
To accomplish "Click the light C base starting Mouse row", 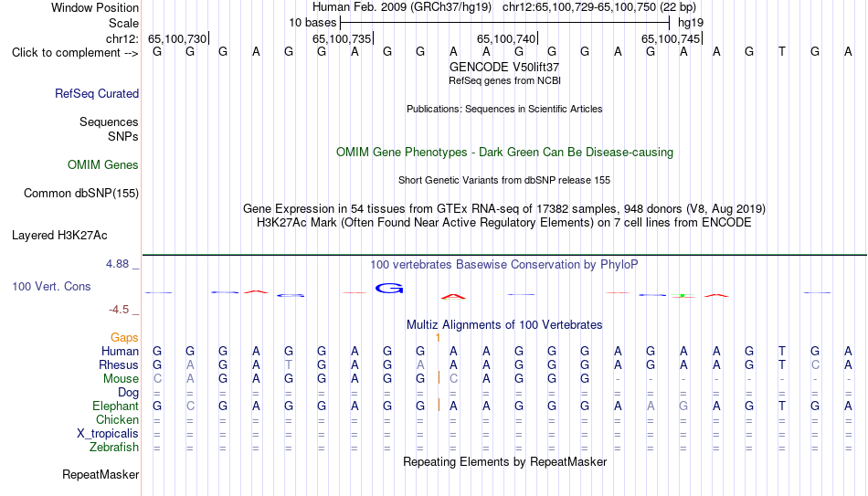I will tap(157, 379).
